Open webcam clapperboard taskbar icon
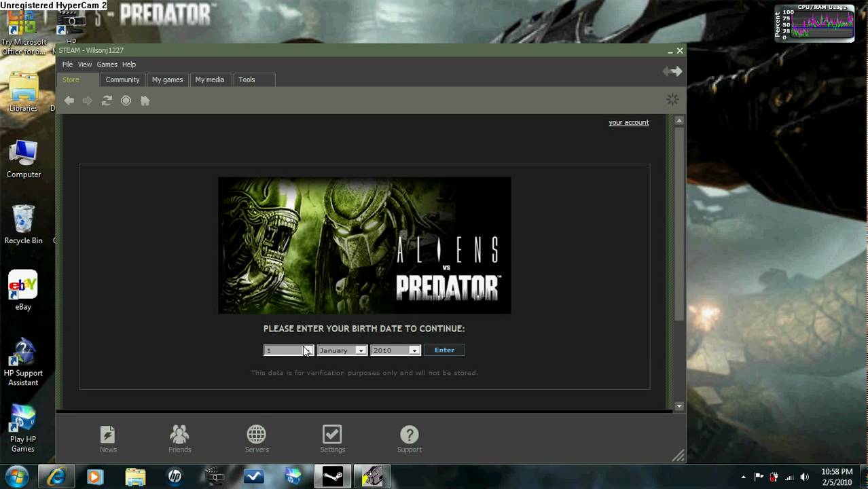 click(x=215, y=477)
